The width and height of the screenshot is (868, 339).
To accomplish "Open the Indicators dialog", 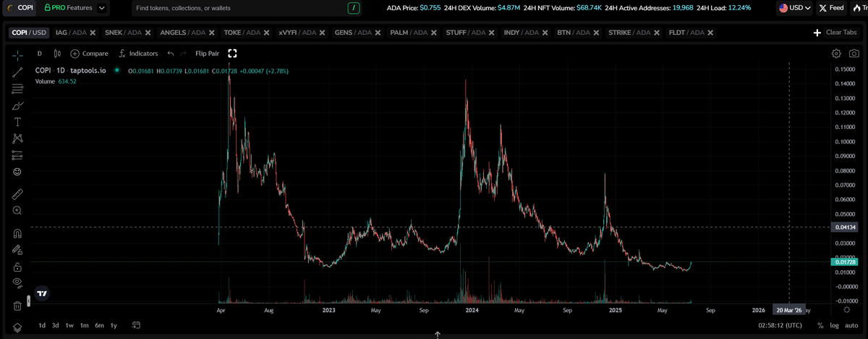I will [137, 54].
